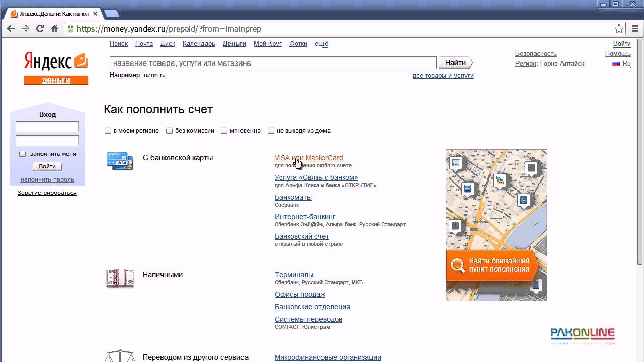Open Терминалы link
The height and width of the screenshot is (362, 644).
tap(294, 275)
